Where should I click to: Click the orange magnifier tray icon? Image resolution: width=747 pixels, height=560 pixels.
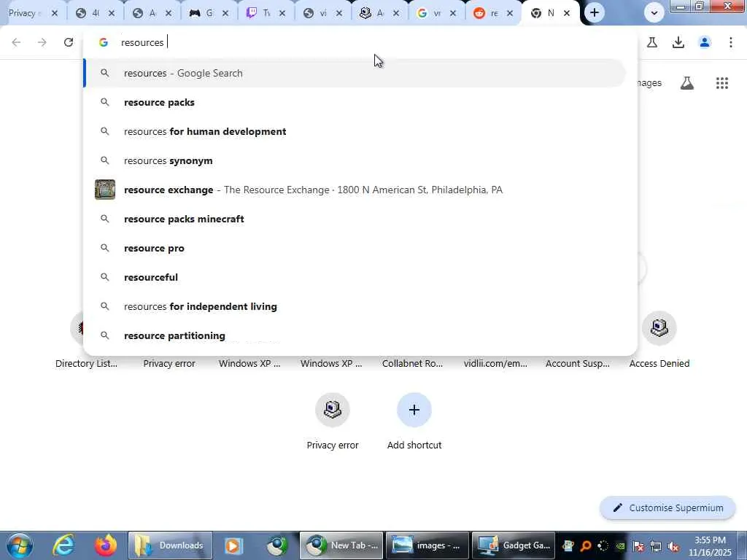[x=586, y=547]
